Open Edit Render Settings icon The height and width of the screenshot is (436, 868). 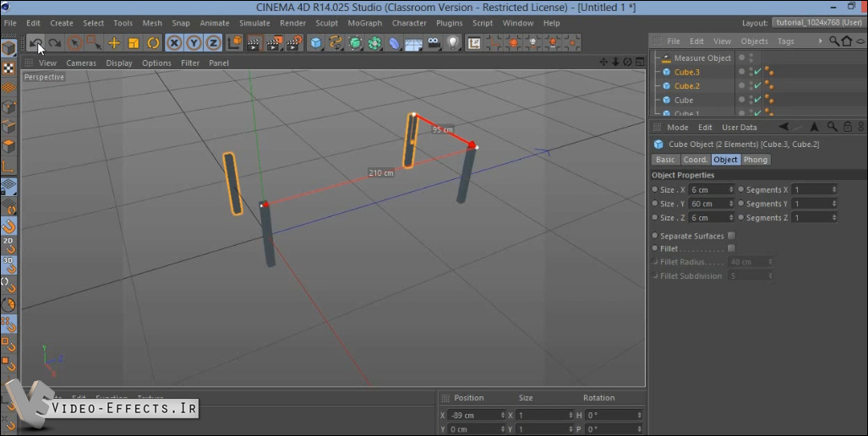(x=294, y=42)
